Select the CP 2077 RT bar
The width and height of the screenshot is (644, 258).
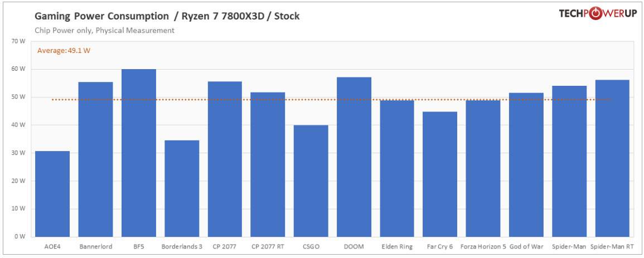[268, 164]
